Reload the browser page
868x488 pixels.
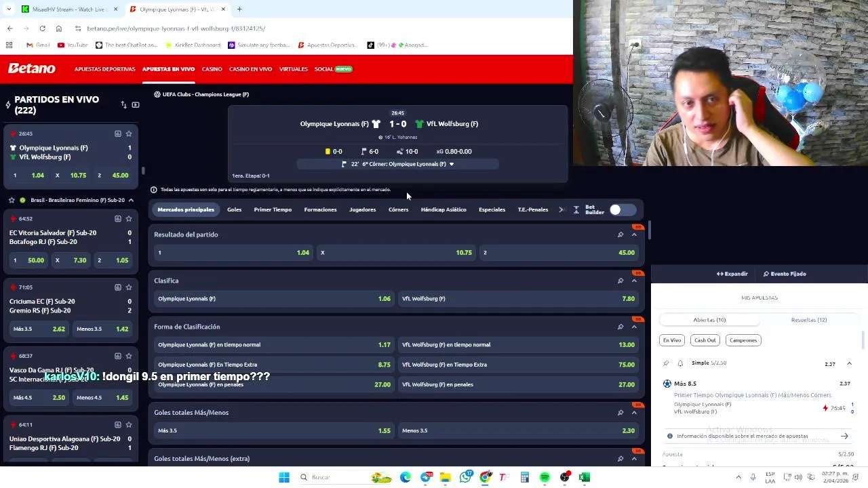(x=42, y=28)
